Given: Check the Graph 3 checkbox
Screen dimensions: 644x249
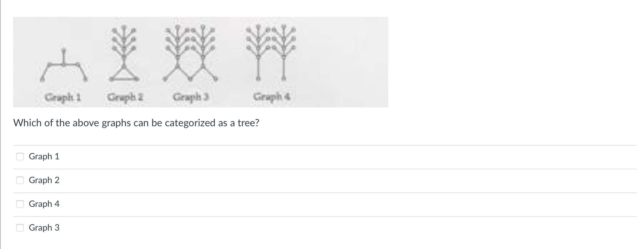Looking at the screenshot, I should tap(20, 228).
